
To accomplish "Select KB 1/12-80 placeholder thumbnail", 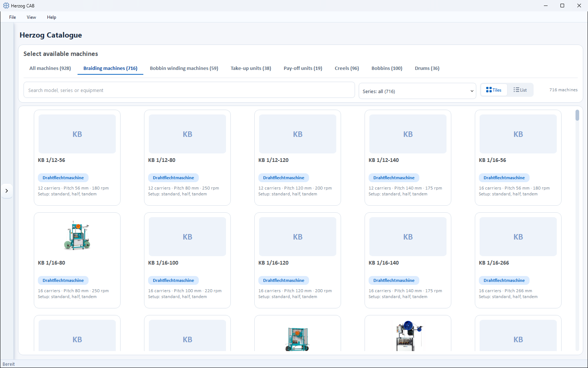I will click(x=187, y=134).
